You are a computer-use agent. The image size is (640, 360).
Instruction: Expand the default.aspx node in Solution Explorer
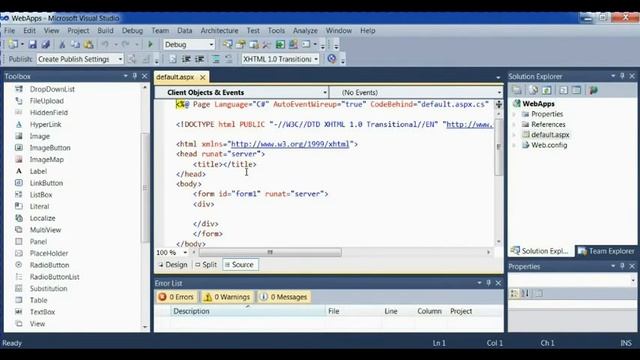pos(515,135)
